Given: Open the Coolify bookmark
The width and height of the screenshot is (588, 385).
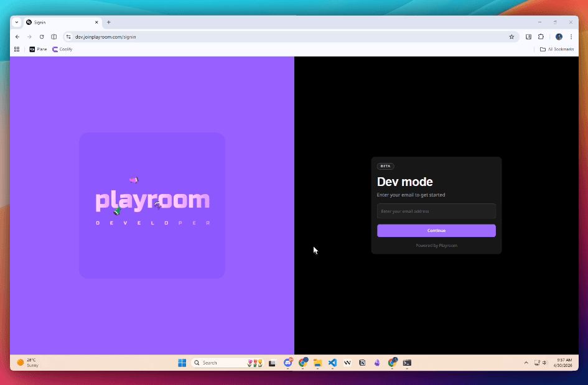Looking at the screenshot, I should pos(62,49).
